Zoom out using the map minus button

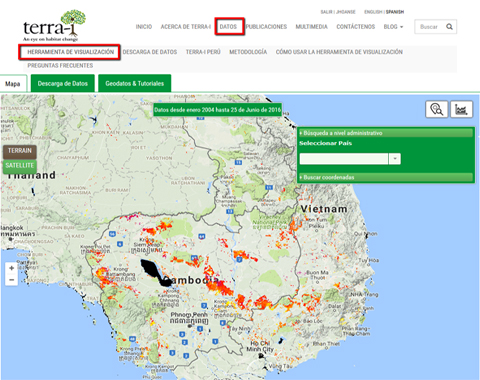point(12,280)
